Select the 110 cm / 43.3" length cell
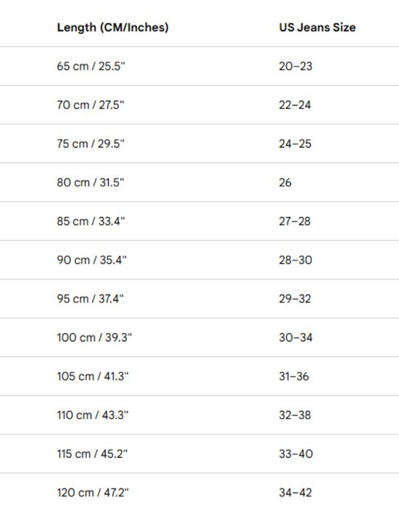Screen dimensions: 399x532 [x=93, y=415]
